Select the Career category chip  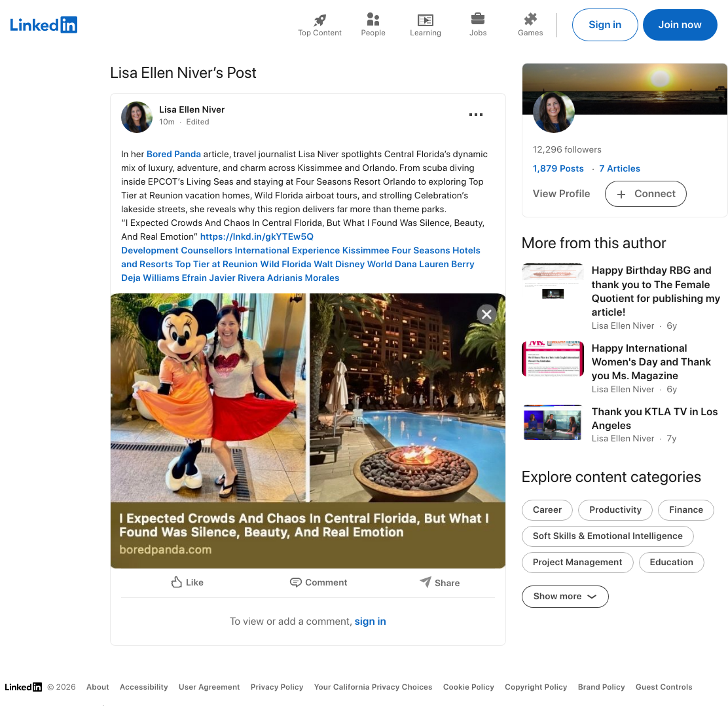pyautogui.click(x=547, y=510)
